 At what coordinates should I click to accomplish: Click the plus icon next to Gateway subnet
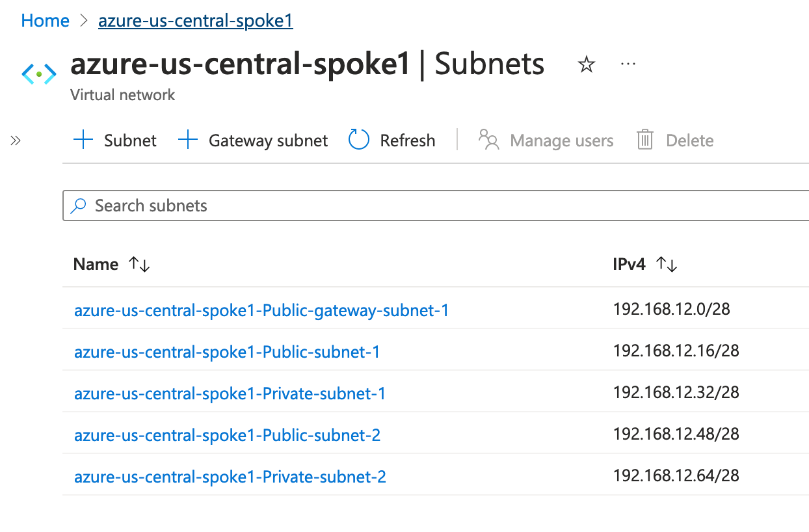188,140
